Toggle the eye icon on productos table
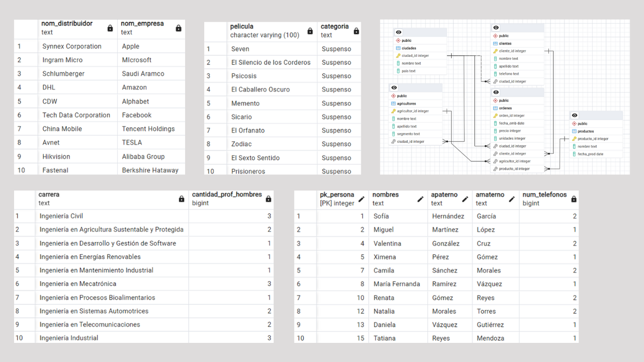644x362 pixels. coord(575,116)
